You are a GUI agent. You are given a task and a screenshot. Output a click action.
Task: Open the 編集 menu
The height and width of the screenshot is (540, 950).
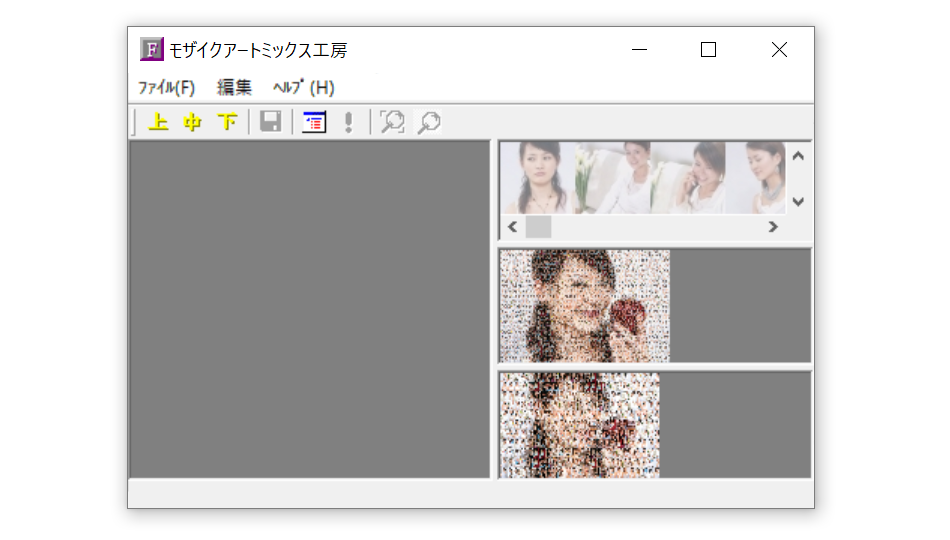[234, 88]
